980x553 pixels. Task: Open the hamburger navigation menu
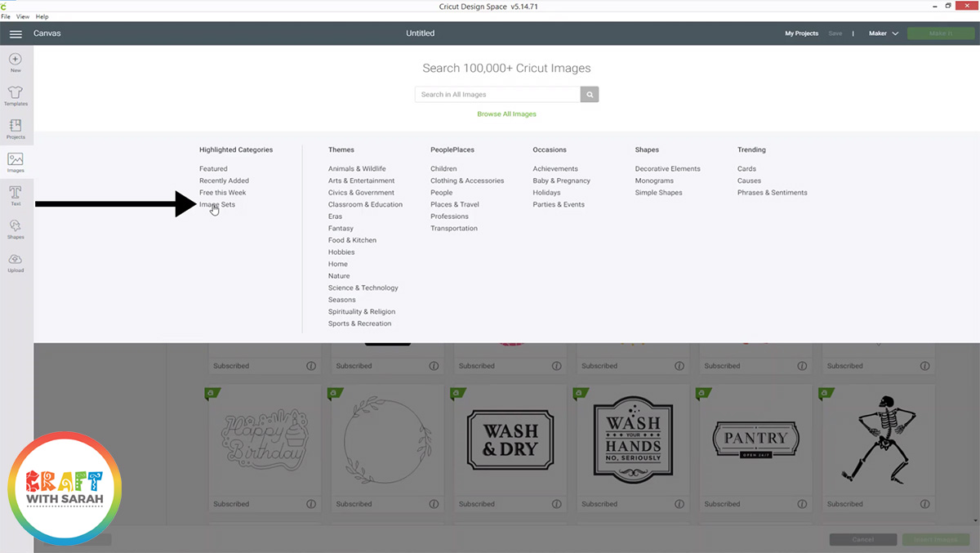point(15,33)
